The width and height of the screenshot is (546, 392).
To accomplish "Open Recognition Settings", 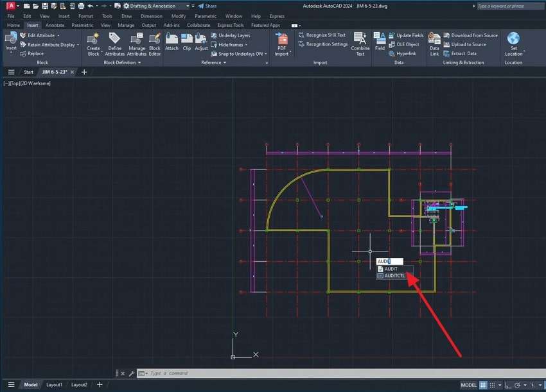I will 323,44.
